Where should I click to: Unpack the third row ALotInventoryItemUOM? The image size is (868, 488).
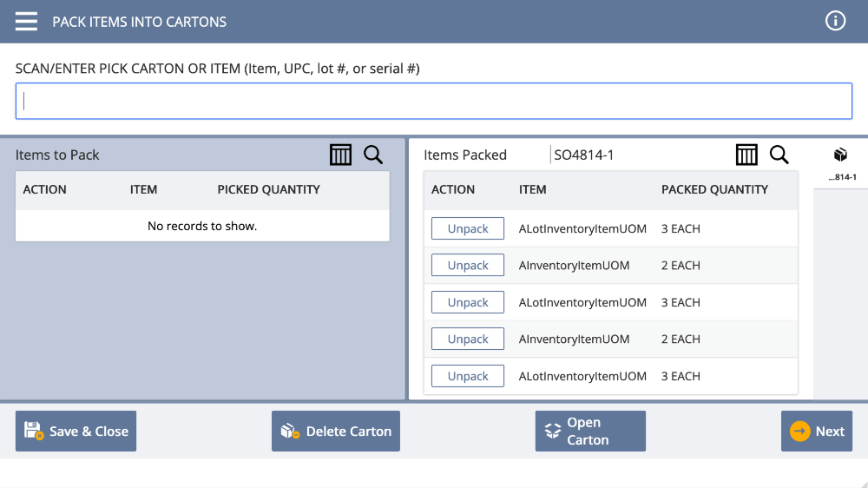(x=468, y=302)
